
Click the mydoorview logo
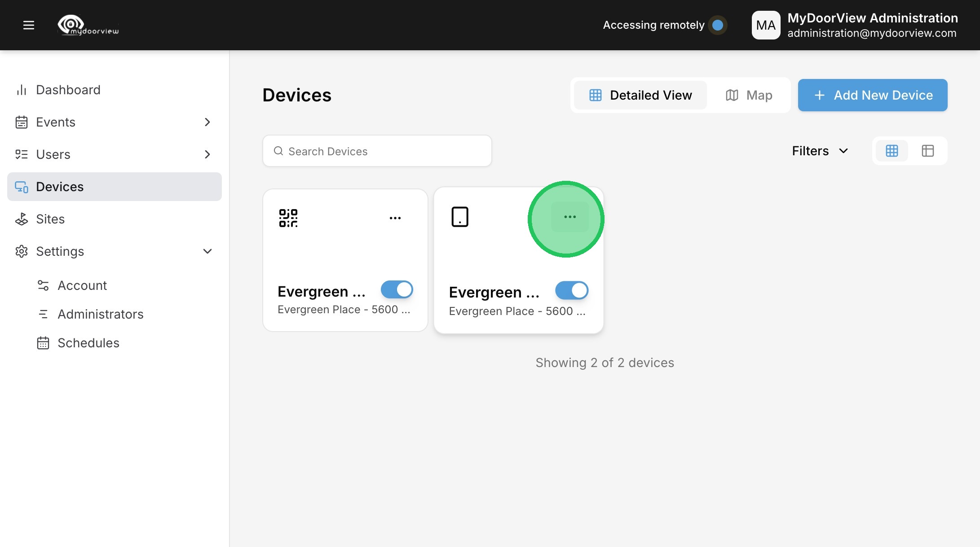[x=88, y=25]
